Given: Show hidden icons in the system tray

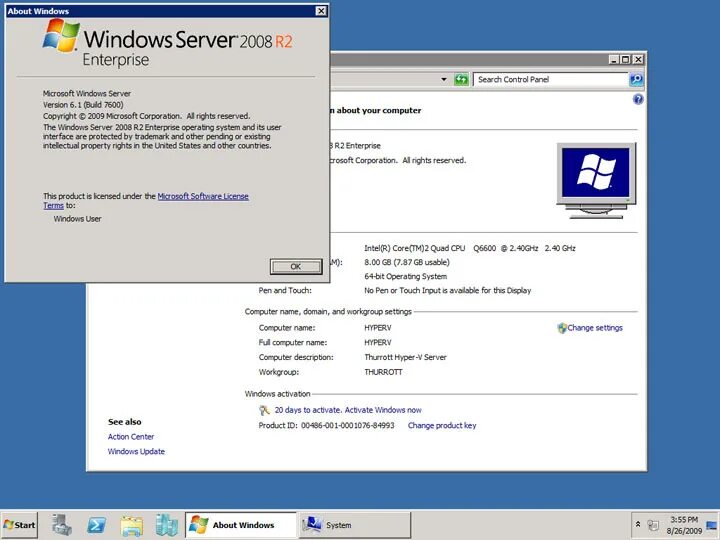Looking at the screenshot, I should coord(638,524).
